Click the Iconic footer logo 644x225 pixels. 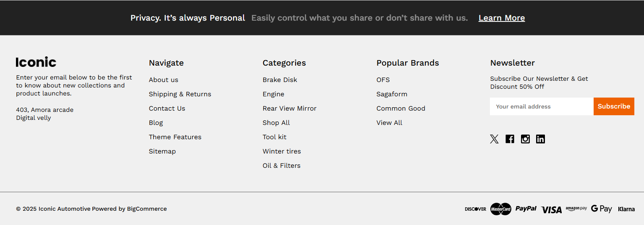pyautogui.click(x=36, y=62)
